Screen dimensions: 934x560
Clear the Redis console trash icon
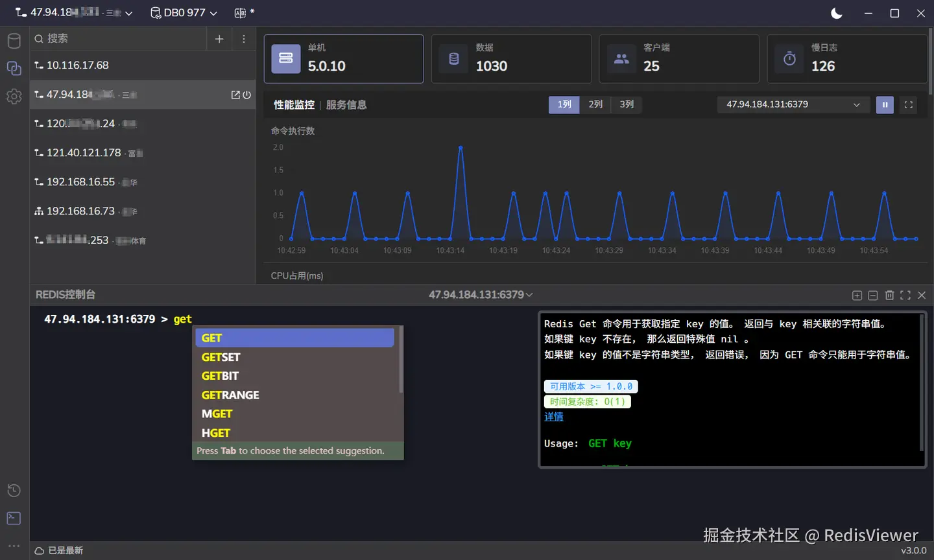point(889,295)
